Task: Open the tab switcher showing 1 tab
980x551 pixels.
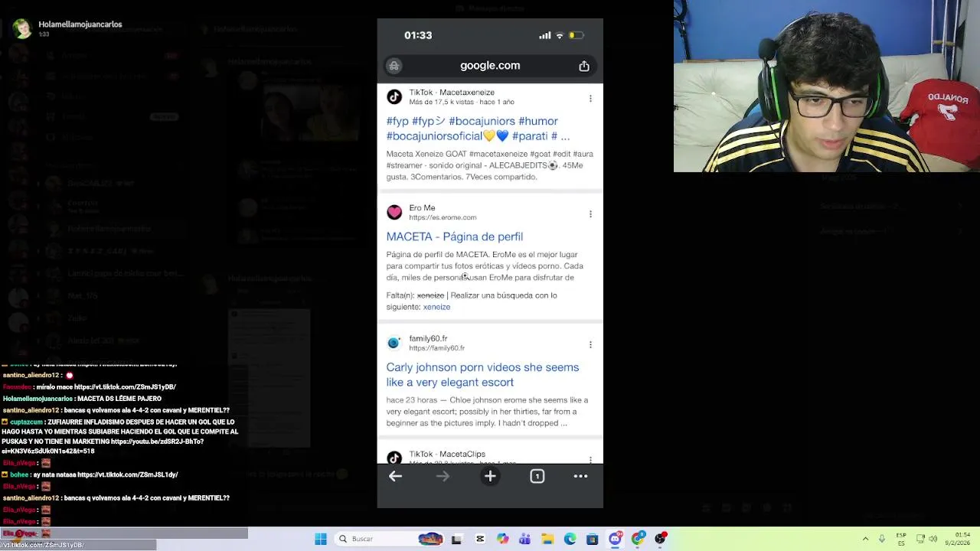Action: (x=537, y=476)
